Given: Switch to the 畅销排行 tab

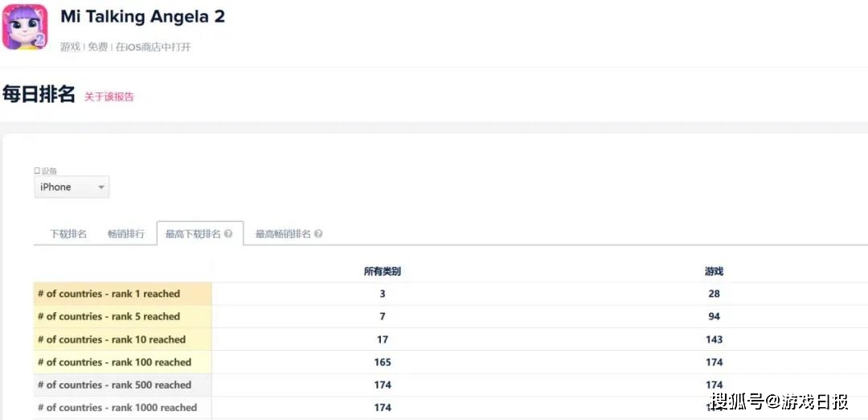Looking at the screenshot, I should pyautogui.click(x=126, y=234).
